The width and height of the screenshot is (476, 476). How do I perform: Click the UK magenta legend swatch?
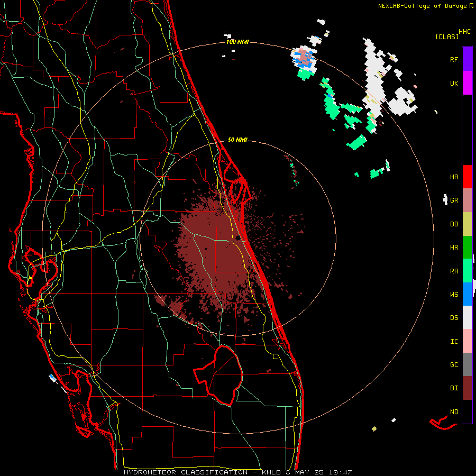click(x=467, y=83)
